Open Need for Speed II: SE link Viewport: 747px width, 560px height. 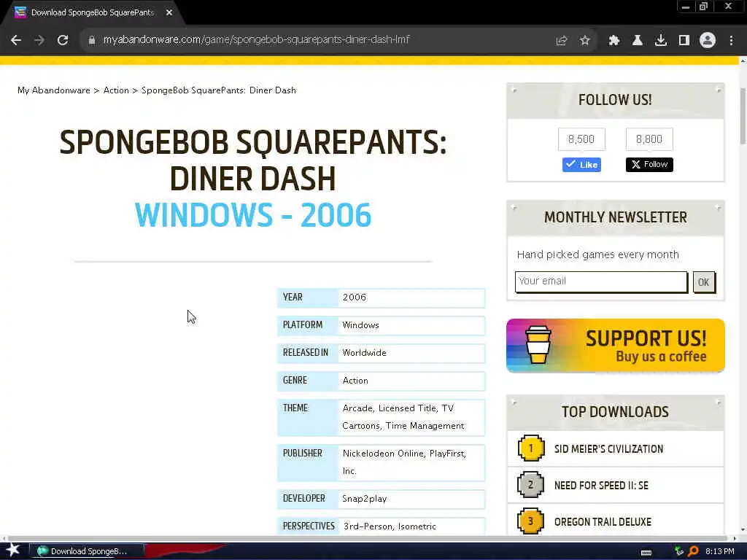(601, 485)
